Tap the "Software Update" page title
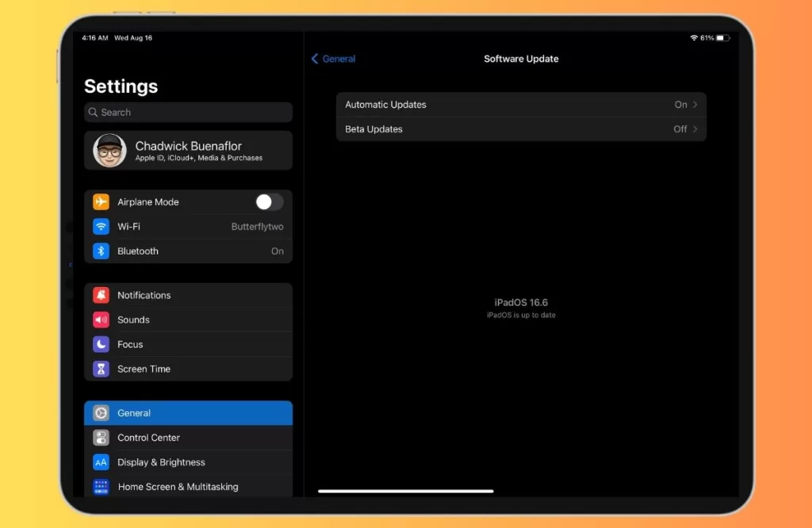812x528 pixels. click(x=521, y=59)
